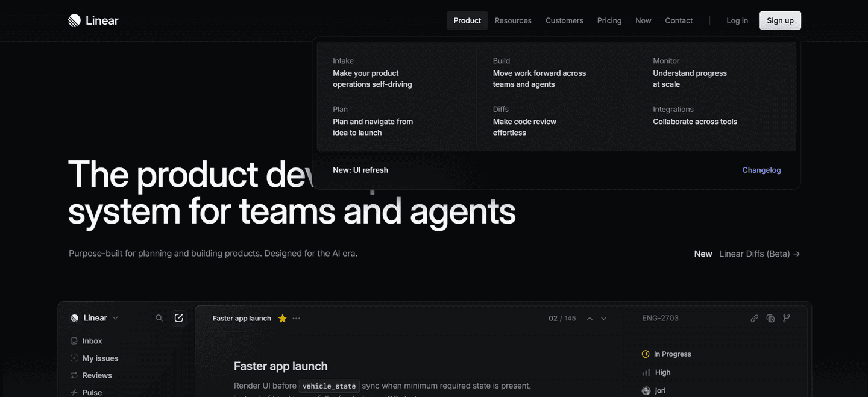
Task: Click the Purpose-built for planning tagline
Action: 213,254
